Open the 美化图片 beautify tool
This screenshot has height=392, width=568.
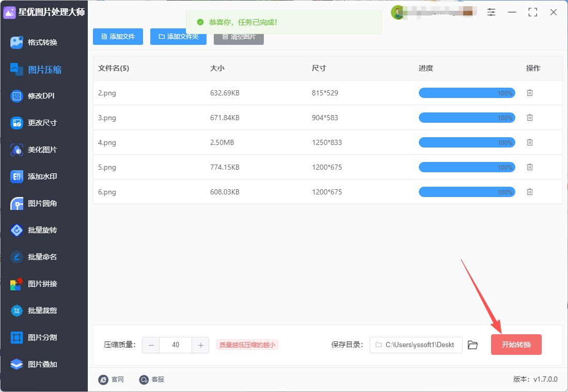[x=34, y=150]
